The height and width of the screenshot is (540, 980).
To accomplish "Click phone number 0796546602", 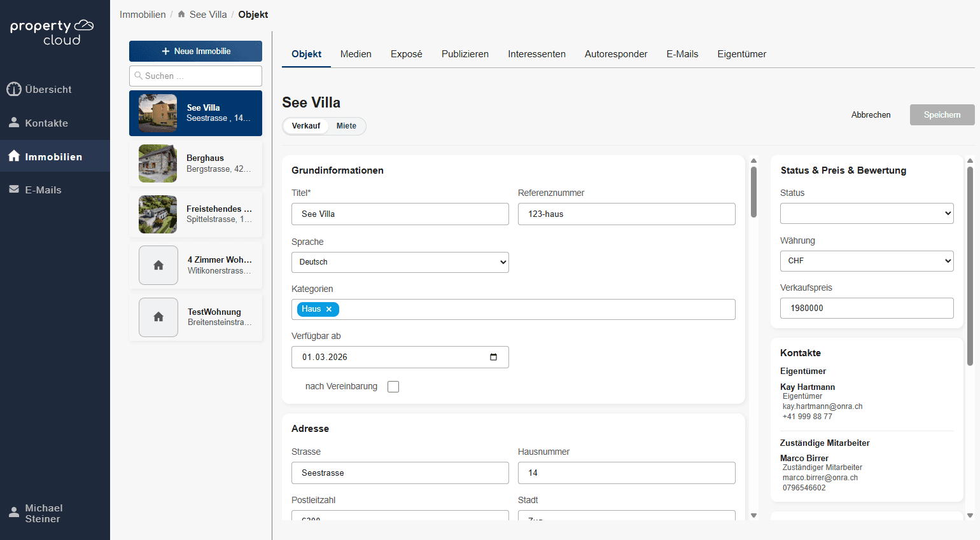I will coord(804,488).
